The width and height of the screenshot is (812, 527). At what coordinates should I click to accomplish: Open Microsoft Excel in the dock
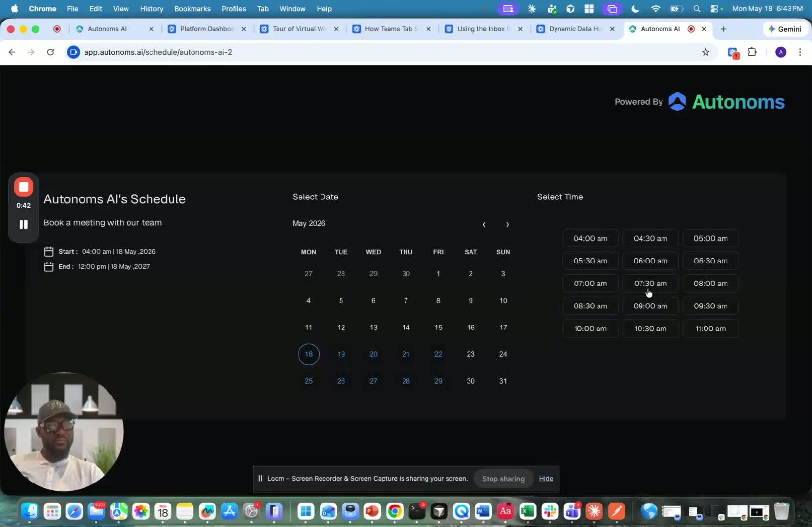[x=528, y=511]
